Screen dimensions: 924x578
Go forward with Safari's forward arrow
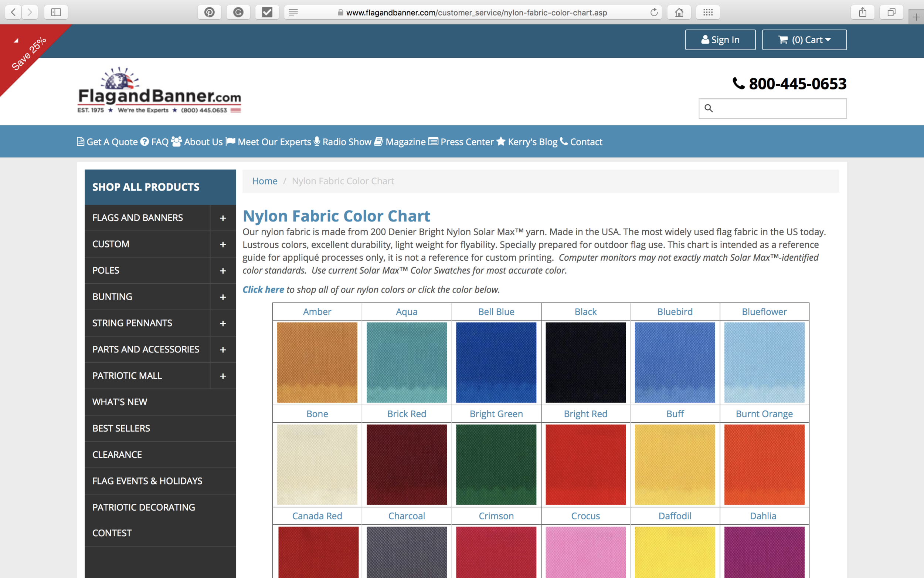tap(30, 12)
